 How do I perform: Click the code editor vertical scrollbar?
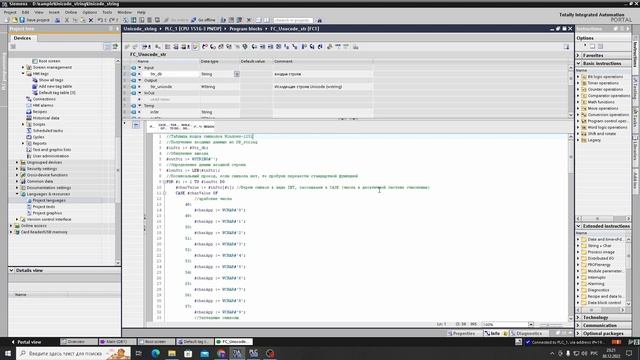coord(571,229)
